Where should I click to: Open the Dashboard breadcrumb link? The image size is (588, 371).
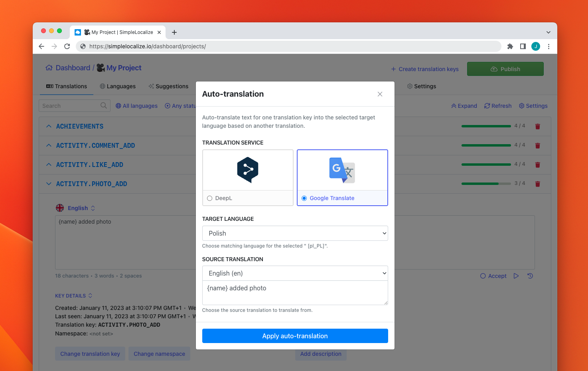(68, 68)
